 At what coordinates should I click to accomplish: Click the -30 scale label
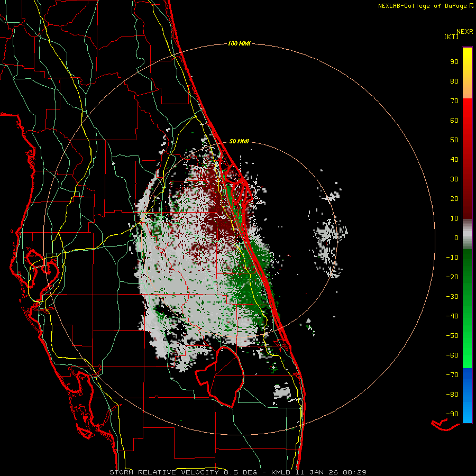pyautogui.click(x=452, y=297)
